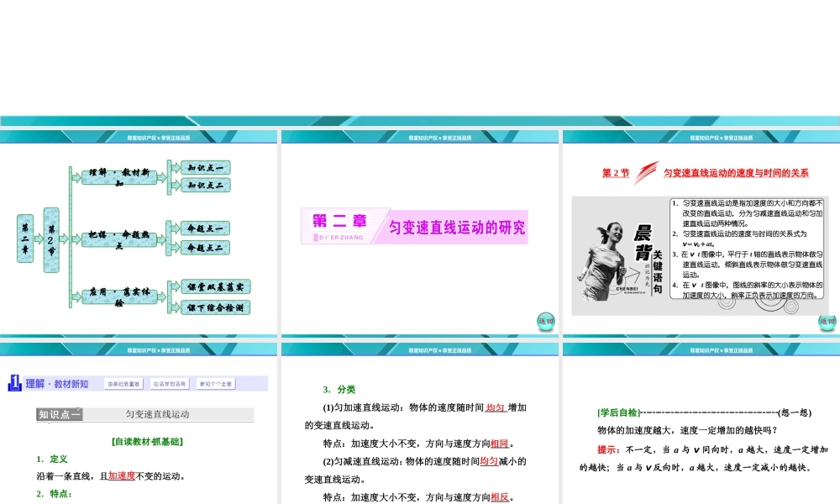Screen dimensions: 840x504
Task: Click the red 提示 label
Action: tap(608, 450)
